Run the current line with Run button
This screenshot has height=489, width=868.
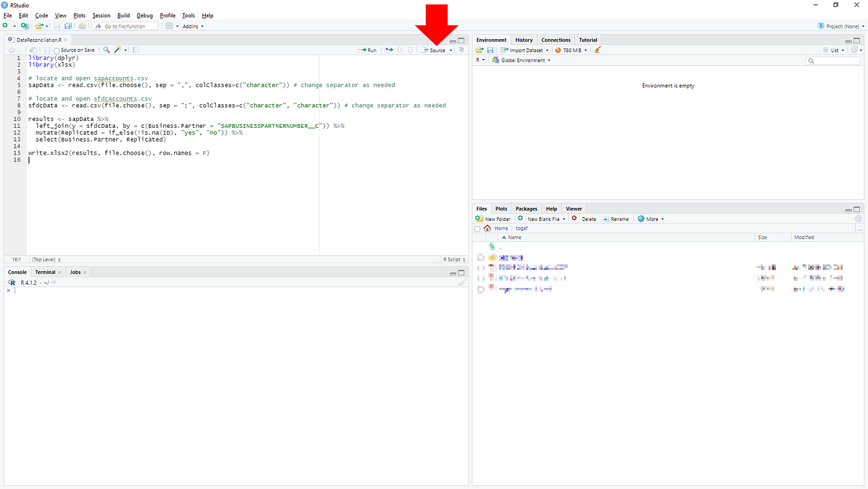[368, 50]
